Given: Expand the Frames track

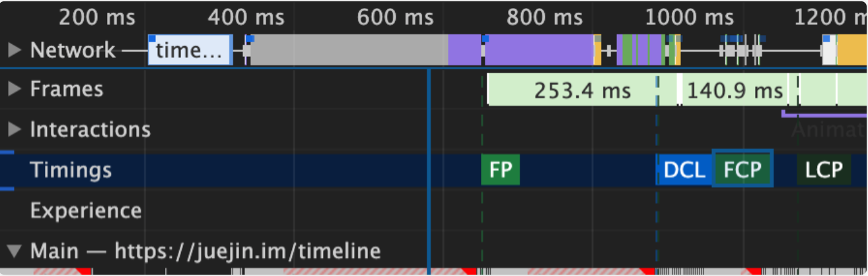Looking at the screenshot, I should click(x=14, y=88).
